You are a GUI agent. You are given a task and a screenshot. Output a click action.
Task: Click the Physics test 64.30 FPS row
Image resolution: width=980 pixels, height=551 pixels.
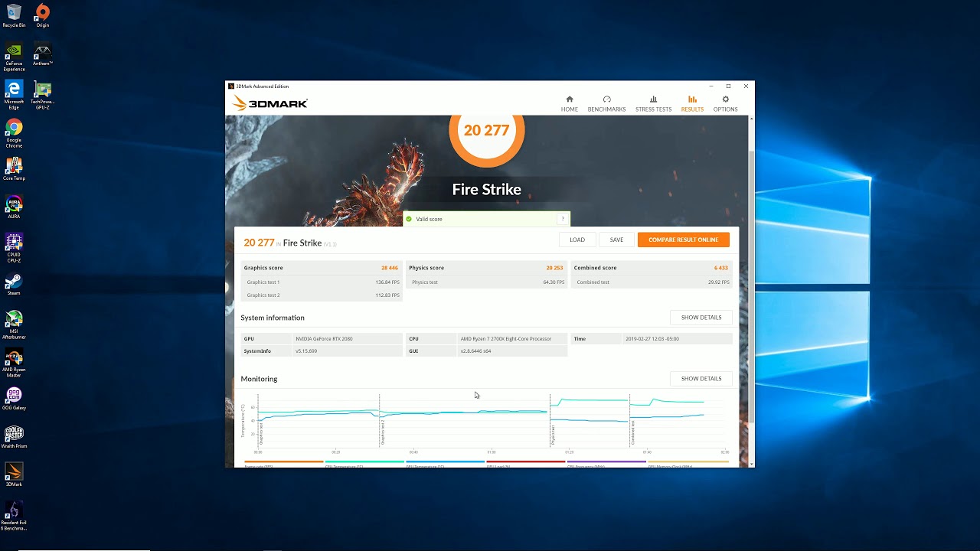click(x=487, y=282)
